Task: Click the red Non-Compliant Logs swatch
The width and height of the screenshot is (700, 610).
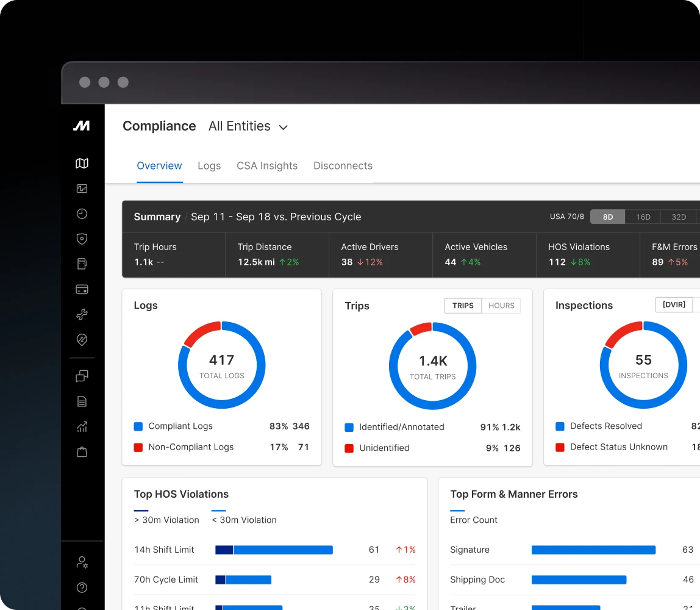Action: (x=138, y=447)
